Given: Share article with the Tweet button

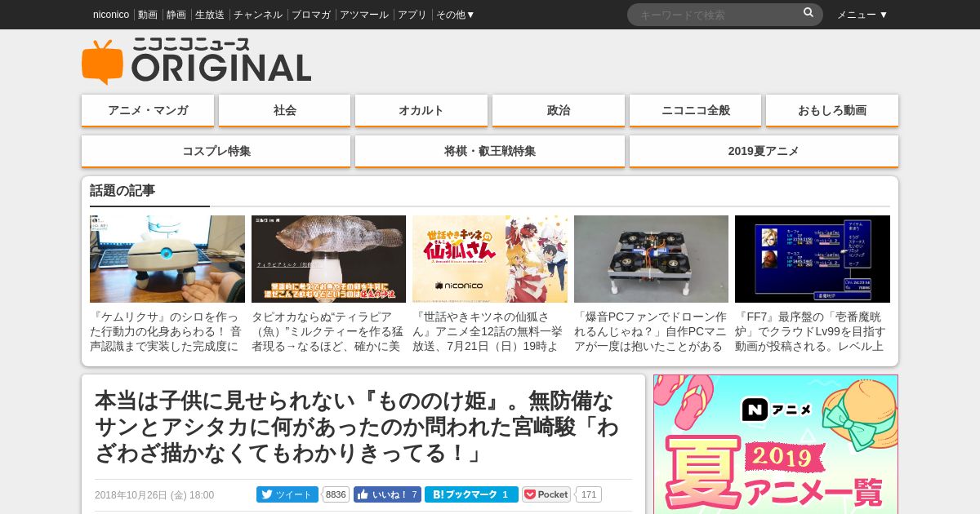Looking at the screenshot, I should [287, 494].
